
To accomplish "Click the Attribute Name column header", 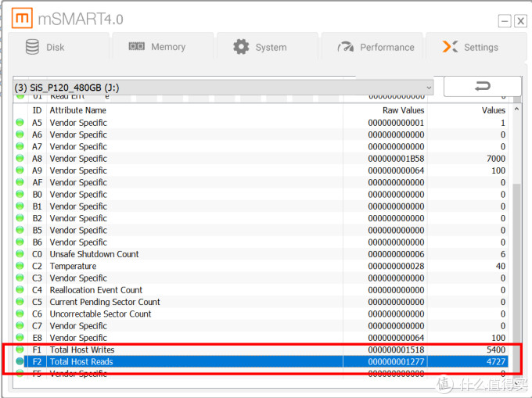I will pos(78,110).
